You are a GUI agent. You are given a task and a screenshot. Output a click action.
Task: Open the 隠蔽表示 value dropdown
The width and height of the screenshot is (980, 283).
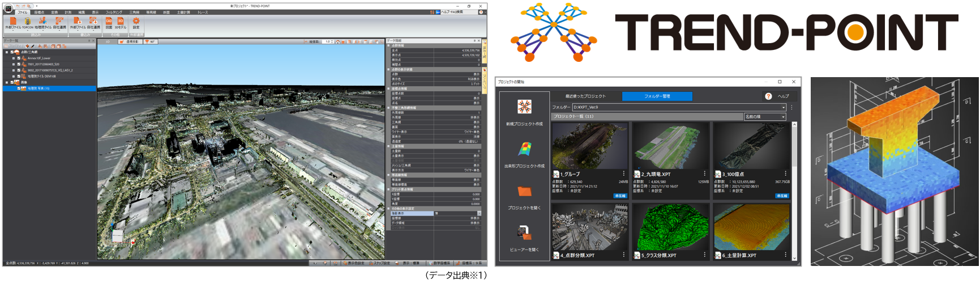pyautogui.click(x=479, y=213)
